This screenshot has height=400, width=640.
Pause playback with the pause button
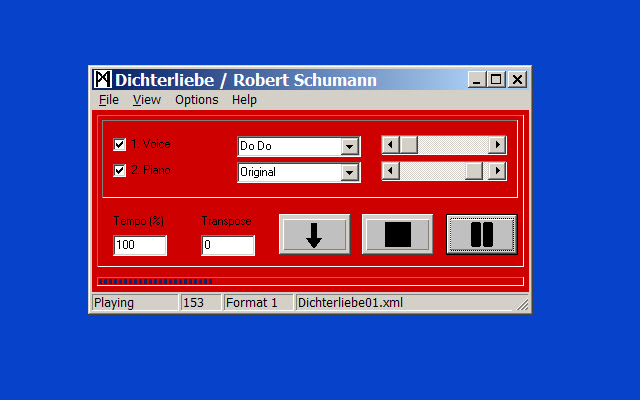(482, 235)
